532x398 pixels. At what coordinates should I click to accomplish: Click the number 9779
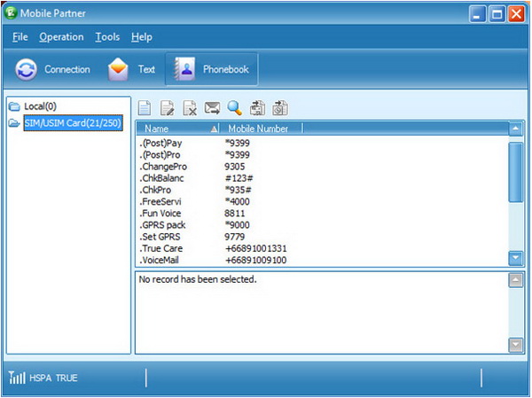234,237
